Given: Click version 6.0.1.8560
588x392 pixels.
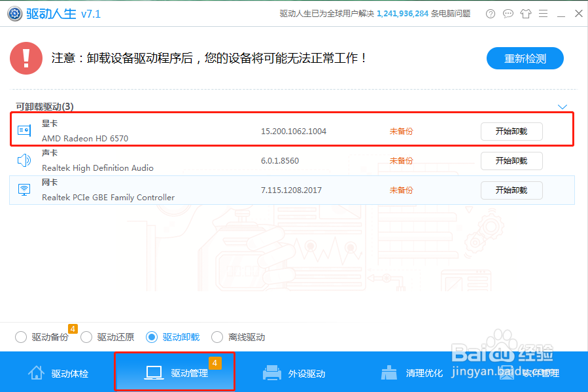Looking at the screenshot, I should pos(280,161).
